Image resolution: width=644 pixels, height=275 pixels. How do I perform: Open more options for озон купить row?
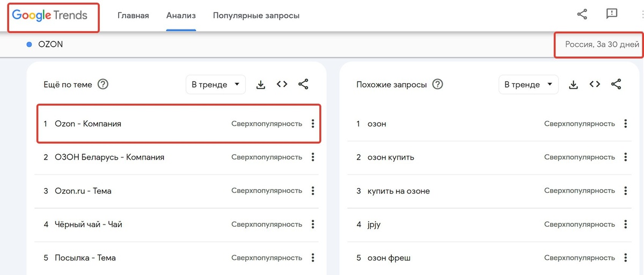click(x=626, y=157)
